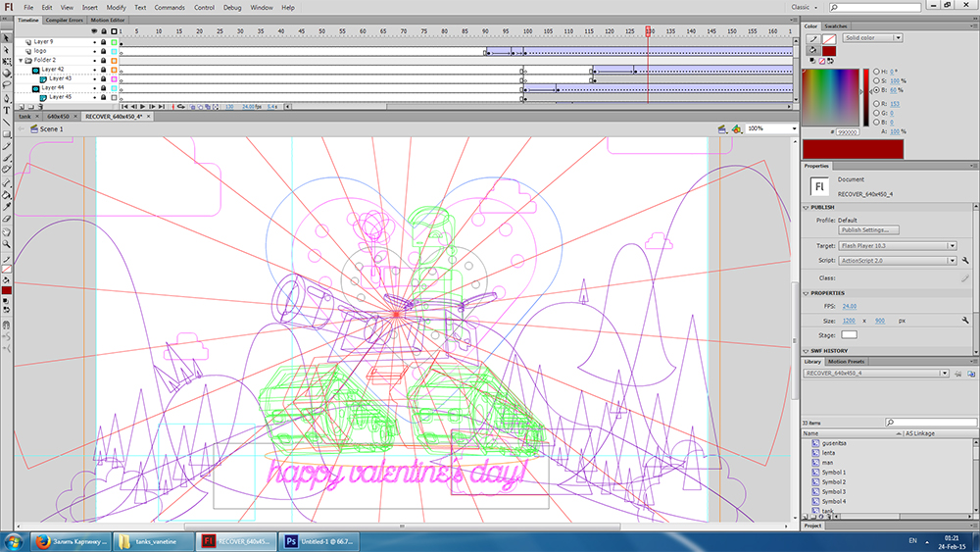Viewport: 980px width, 552px height.
Task: Select the Text tool
Action: tap(6, 111)
